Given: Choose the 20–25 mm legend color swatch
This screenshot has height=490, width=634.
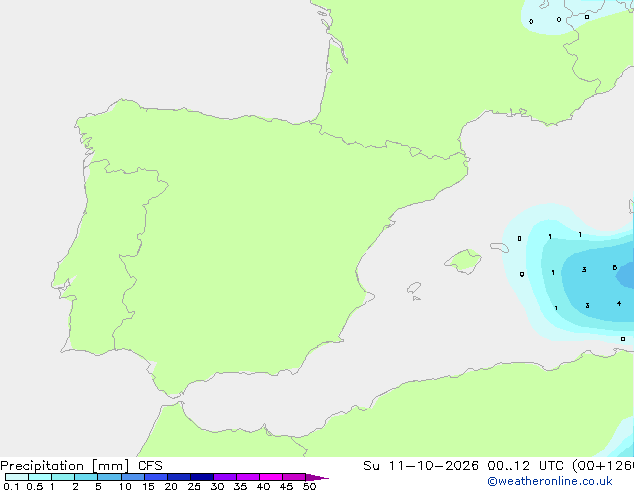Looking at the screenshot, I should coord(179,477).
